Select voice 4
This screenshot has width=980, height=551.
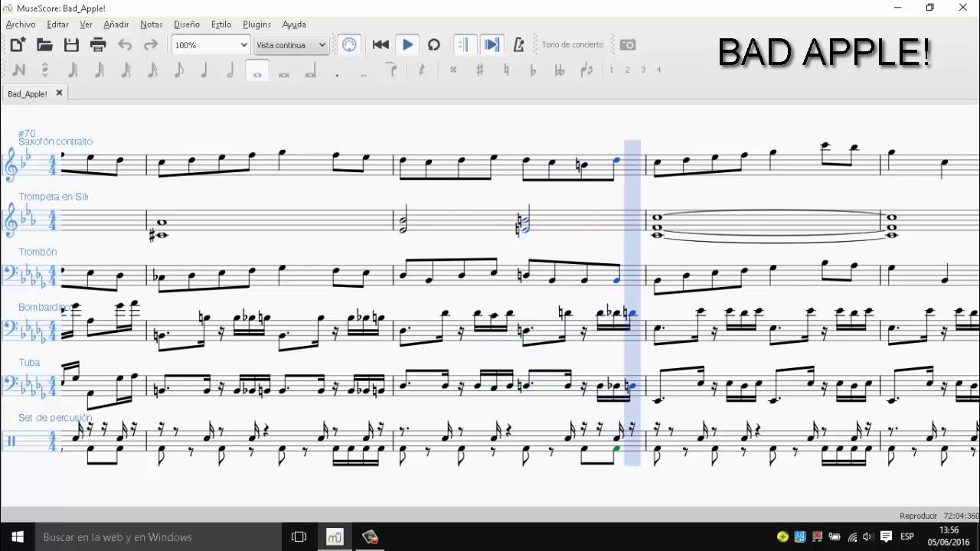658,70
